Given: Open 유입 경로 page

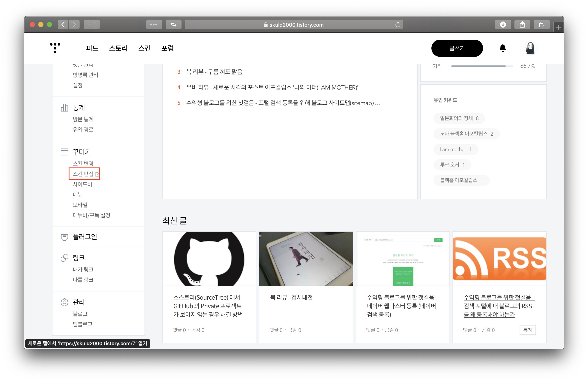Looking at the screenshot, I should point(83,130).
